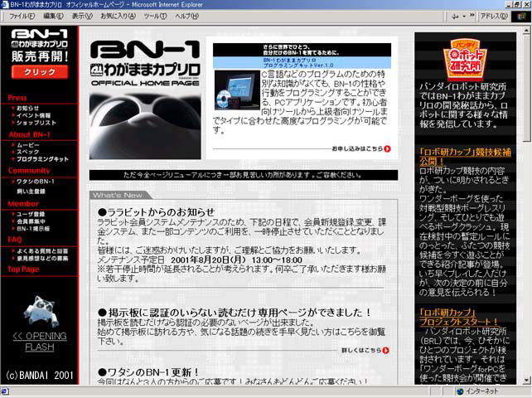Open the 「ロボ研カップ」競技候補公開！ link
This screenshot has width=532, height=398.
(x=465, y=156)
